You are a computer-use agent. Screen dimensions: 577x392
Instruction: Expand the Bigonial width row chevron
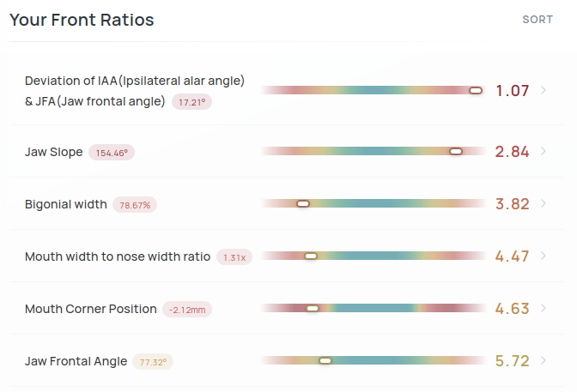point(544,204)
